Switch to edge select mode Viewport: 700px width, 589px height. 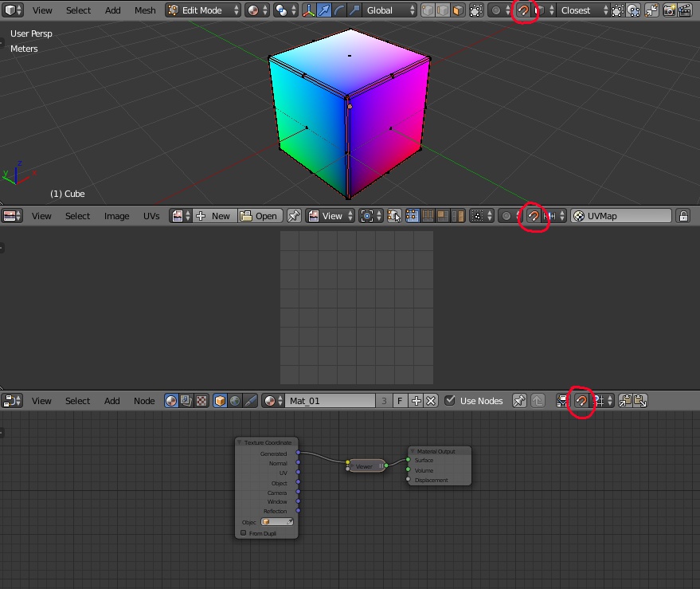pyautogui.click(x=443, y=10)
